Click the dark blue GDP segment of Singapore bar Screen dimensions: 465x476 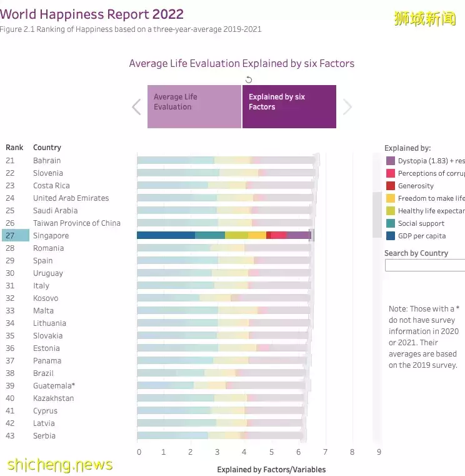click(x=166, y=235)
